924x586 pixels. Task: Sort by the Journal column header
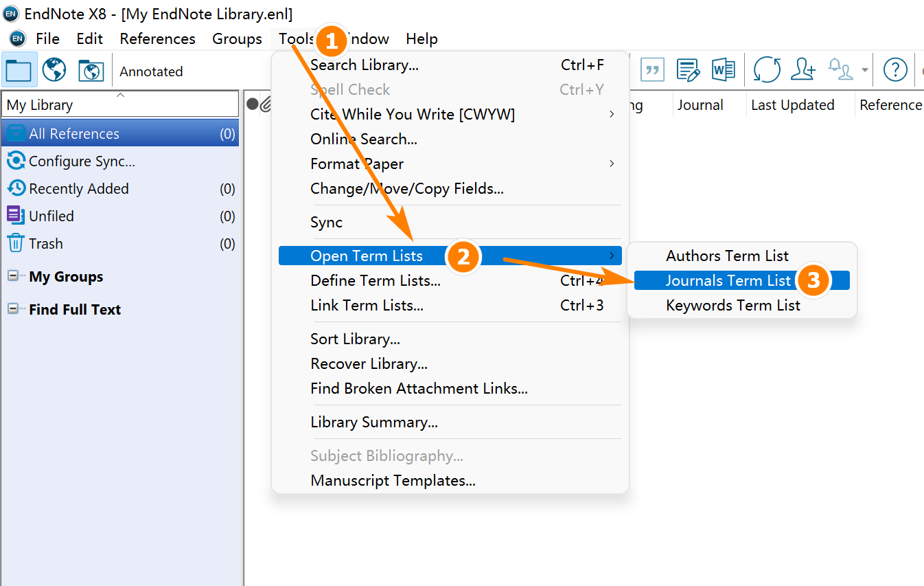click(x=709, y=104)
